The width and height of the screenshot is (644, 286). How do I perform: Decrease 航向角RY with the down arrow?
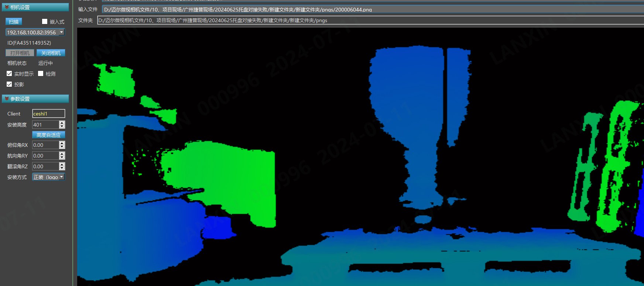(62, 158)
